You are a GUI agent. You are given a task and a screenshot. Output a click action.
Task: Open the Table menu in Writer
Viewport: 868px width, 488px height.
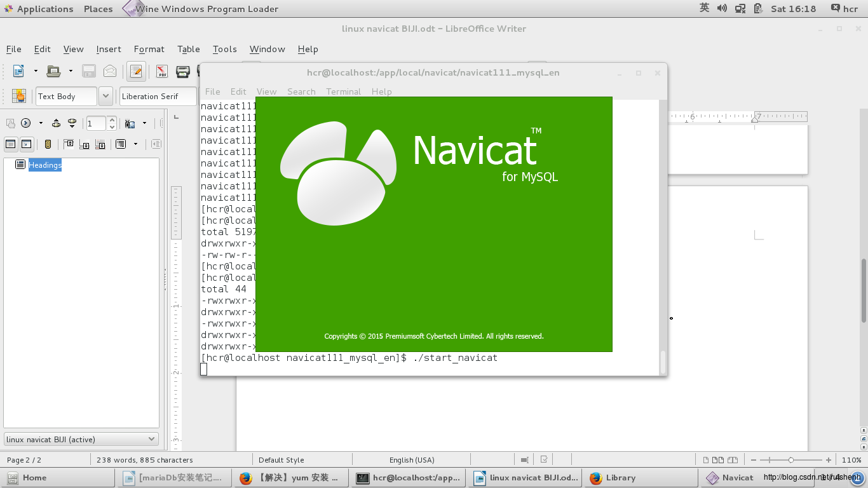tap(189, 49)
